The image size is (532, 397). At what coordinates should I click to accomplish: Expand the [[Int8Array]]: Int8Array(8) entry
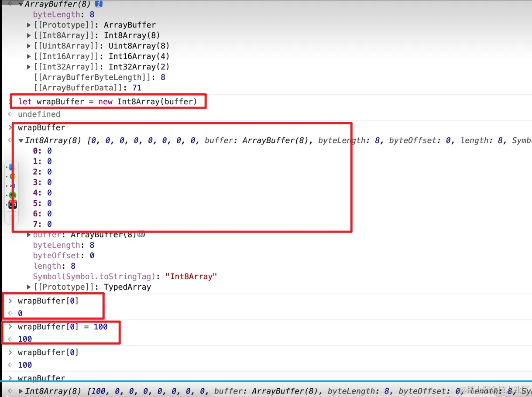click(29, 35)
